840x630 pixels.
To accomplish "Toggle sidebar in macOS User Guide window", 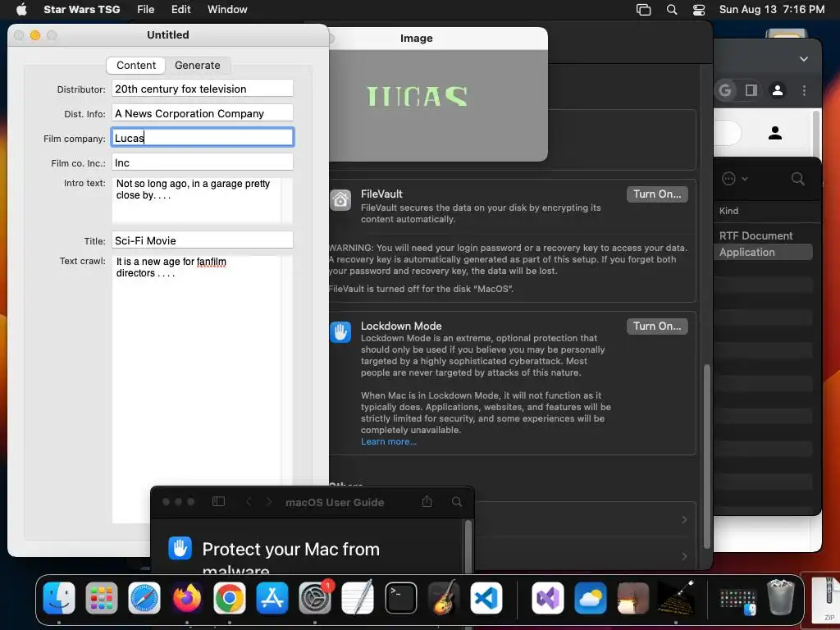I will click(218, 501).
